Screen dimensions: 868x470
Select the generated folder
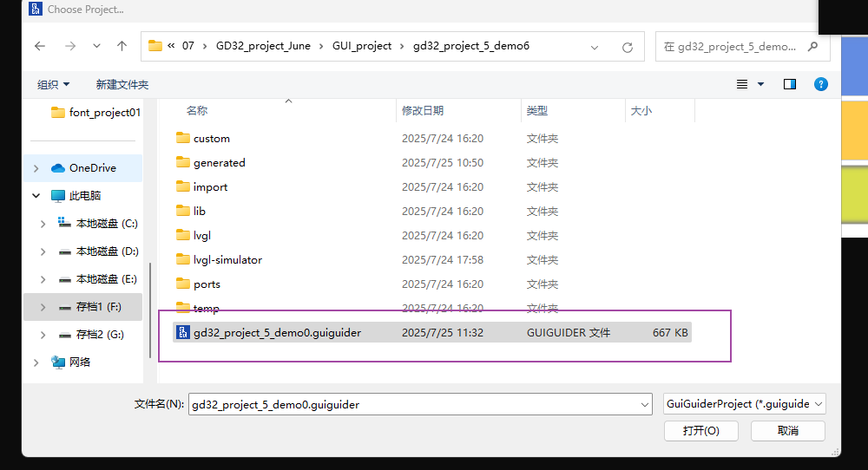point(210,162)
